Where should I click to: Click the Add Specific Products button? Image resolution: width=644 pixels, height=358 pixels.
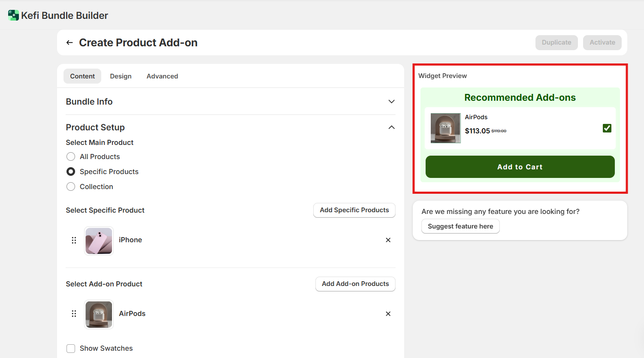(x=354, y=210)
